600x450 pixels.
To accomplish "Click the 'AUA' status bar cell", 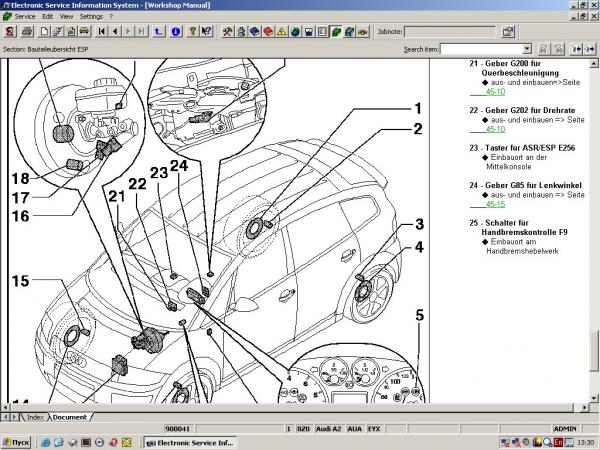I will pyautogui.click(x=355, y=429).
